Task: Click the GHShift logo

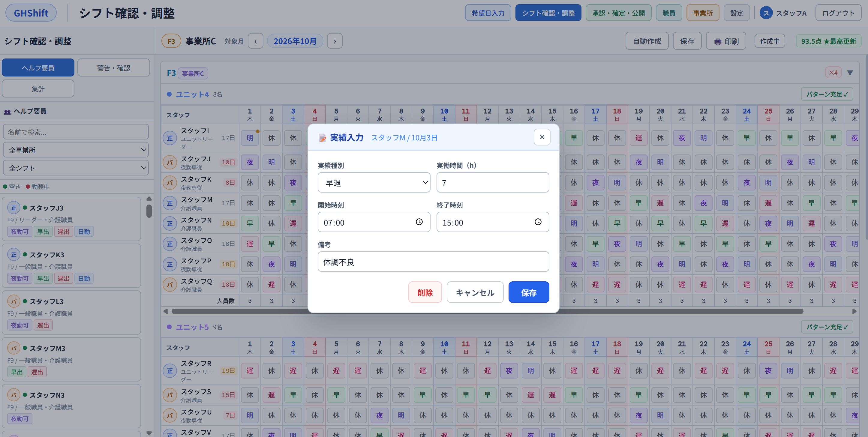Action: click(x=31, y=13)
